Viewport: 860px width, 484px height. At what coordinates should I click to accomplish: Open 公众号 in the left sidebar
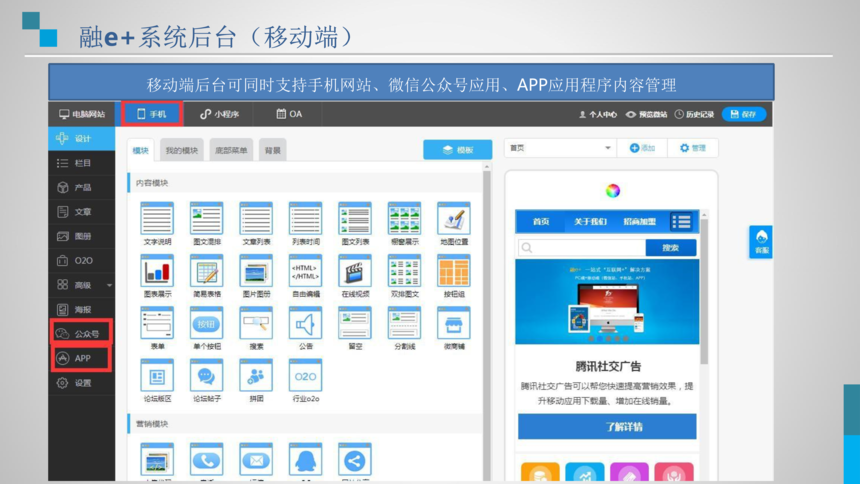click(81, 333)
